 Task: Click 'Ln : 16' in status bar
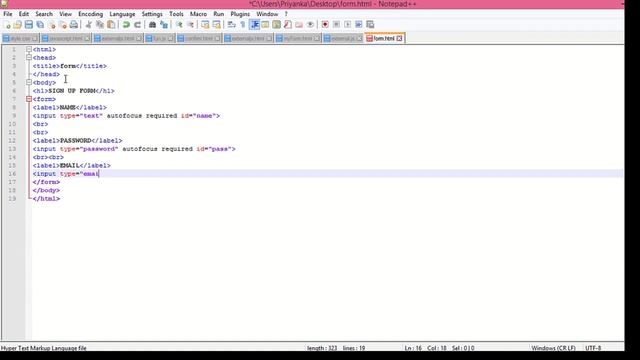413,348
